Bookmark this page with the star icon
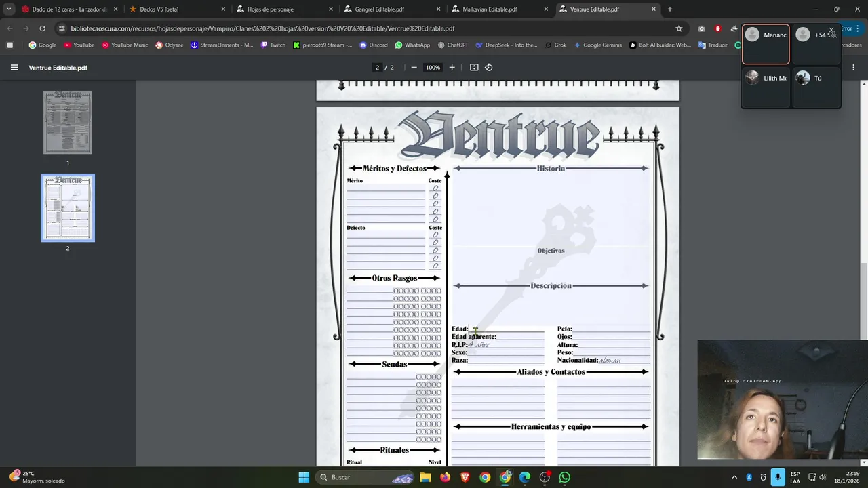The image size is (868, 488). point(679,28)
